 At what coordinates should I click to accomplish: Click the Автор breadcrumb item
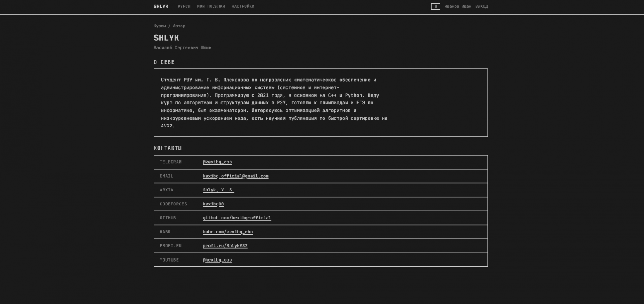coord(179,26)
